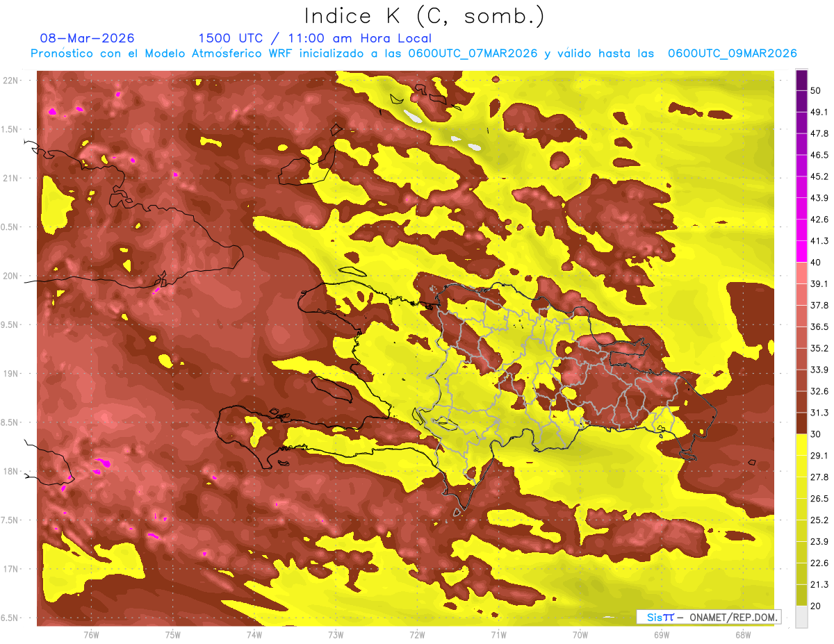
Task: Click the legend value '22.6'
Action: [x=819, y=563]
